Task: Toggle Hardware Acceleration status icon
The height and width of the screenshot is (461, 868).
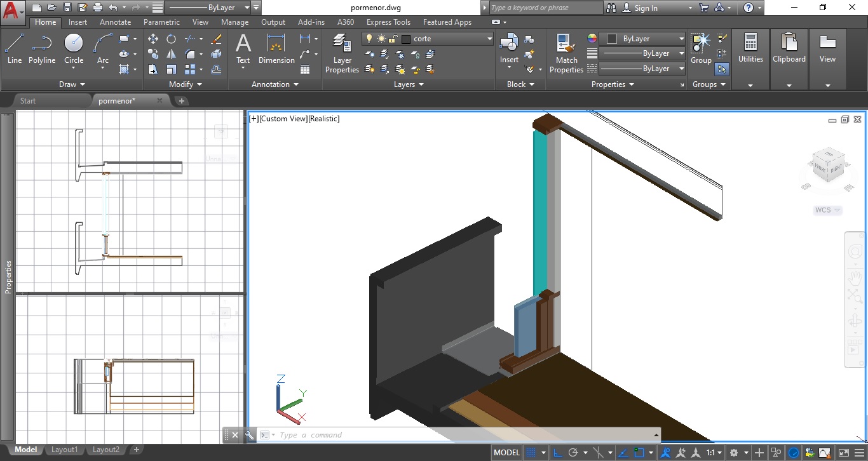Action: [794, 453]
